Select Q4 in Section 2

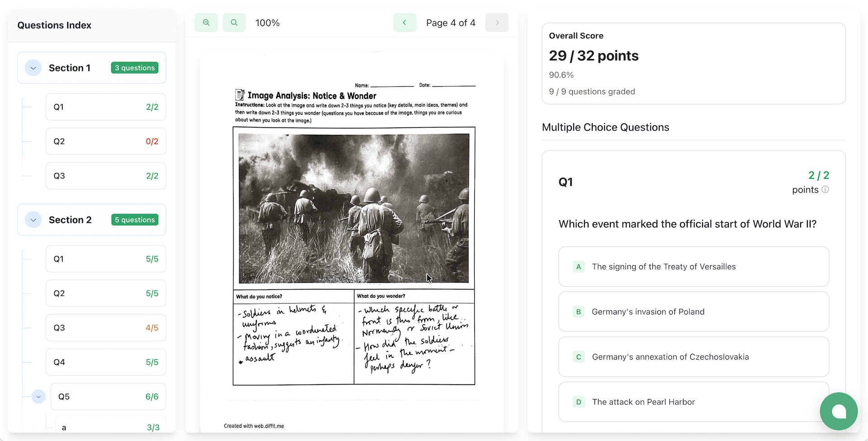(x=105, y=362)
